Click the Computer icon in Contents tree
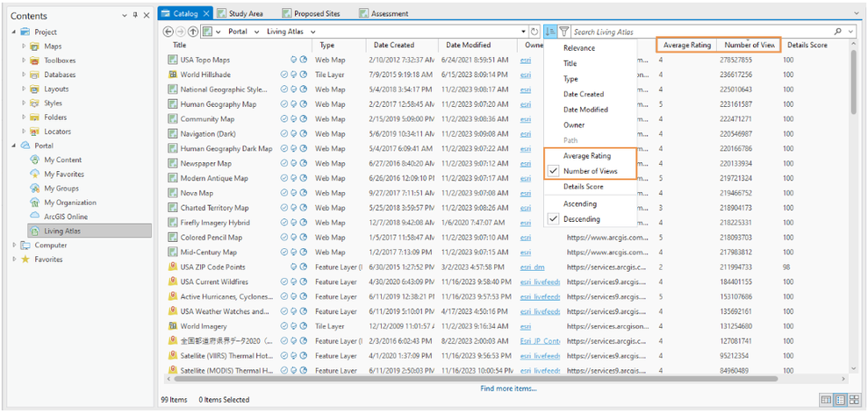The image size is (868, 413). (x=25, y=245)
